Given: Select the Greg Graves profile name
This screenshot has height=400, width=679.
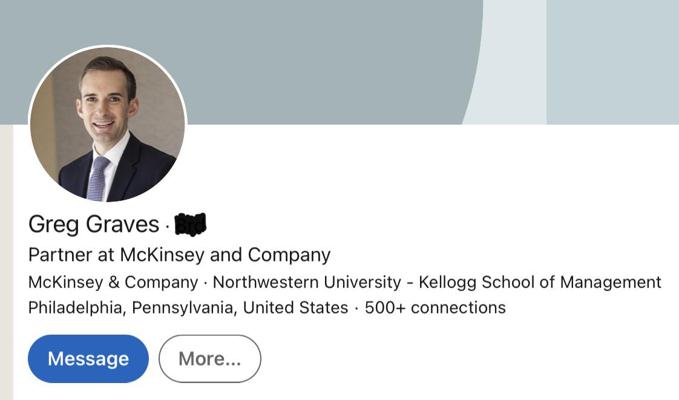Looking at the screenshot, I should coord(94,225).
